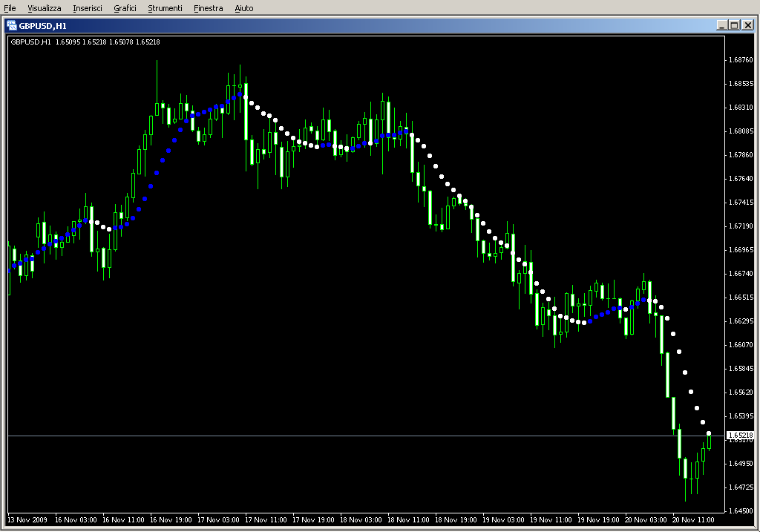The image size is (760, 532).
Task: Select the 13 Nov 2009 date label
Action: (27, 520)
